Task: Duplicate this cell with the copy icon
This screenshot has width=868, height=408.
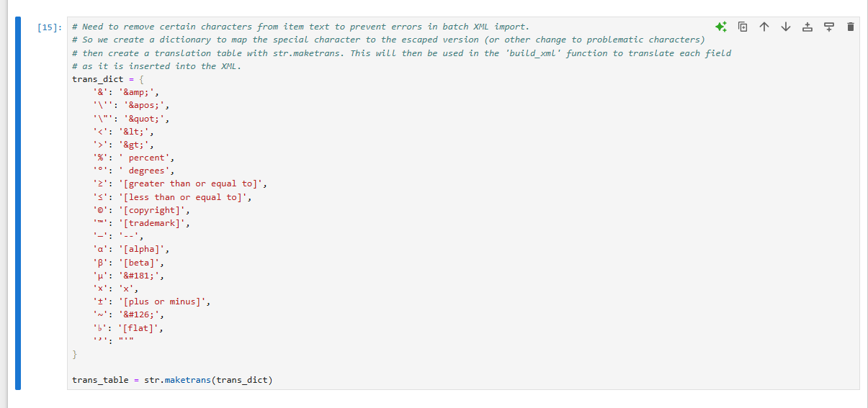Action: click(x=743, y=27)
